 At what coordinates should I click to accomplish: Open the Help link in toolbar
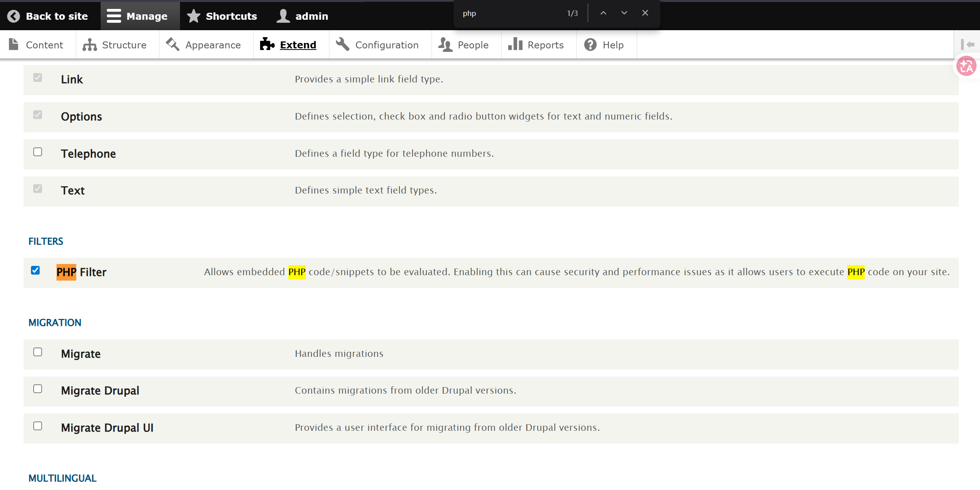[x=613, y=45]
